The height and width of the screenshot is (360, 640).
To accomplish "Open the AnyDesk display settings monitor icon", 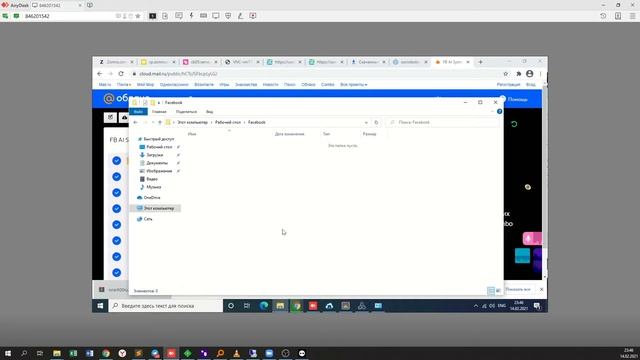I will click(216, 16).
